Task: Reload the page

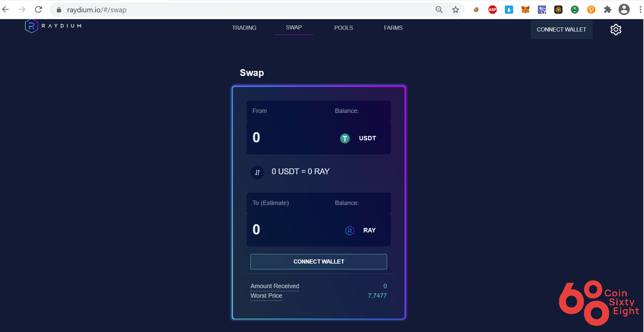Action: 38,9
